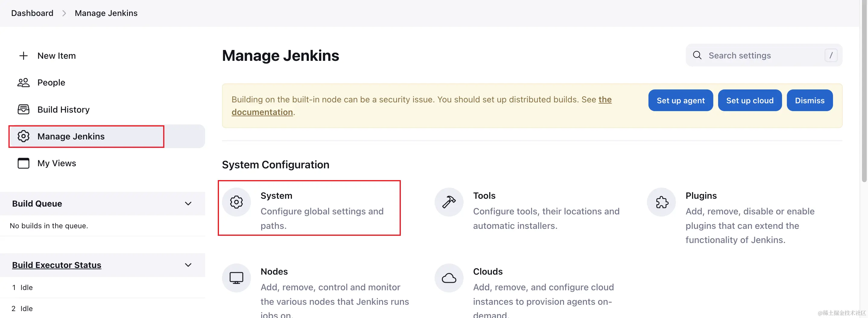Open the System configuration title
This screenshot has width=868, height=318.
click(x=276, y=195)
